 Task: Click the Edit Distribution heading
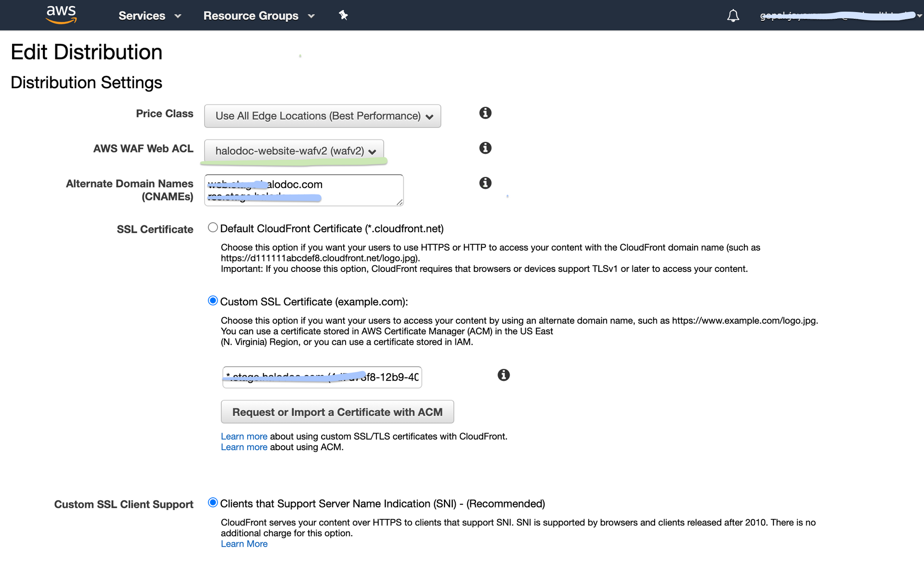[x=86, y=52]
